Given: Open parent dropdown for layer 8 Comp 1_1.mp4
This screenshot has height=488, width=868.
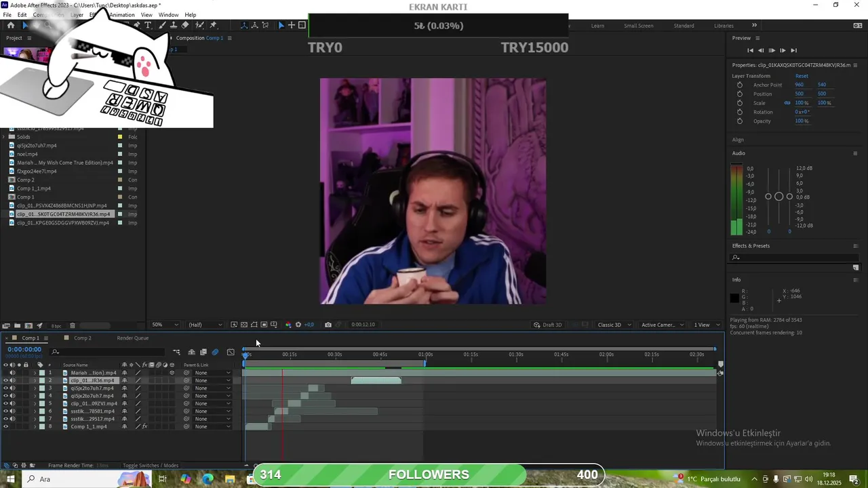Looking at the screenshot, I should [x=212, y=426].
